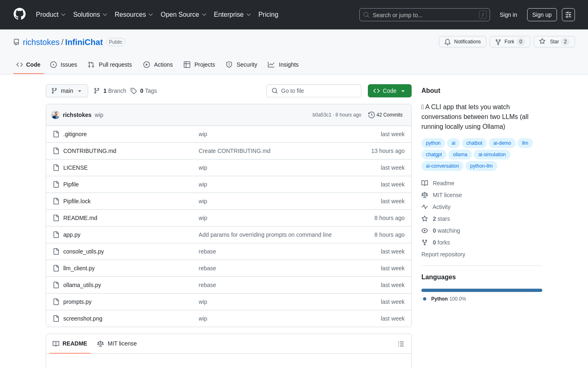Open the Pricing link
Image resolution: width=588 pixels, height=368 pixels.
tap(268, 15)
